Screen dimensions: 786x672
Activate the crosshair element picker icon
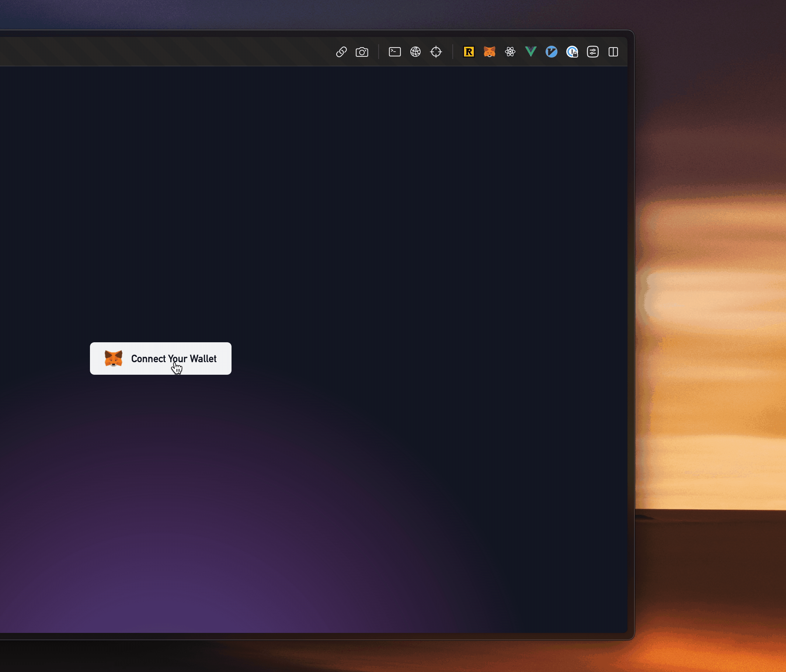[436, 52]
